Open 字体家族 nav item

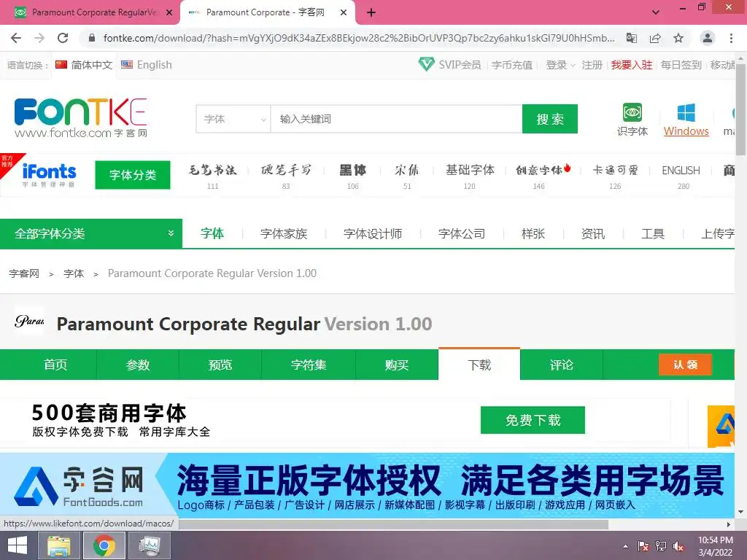click(284, 234)
